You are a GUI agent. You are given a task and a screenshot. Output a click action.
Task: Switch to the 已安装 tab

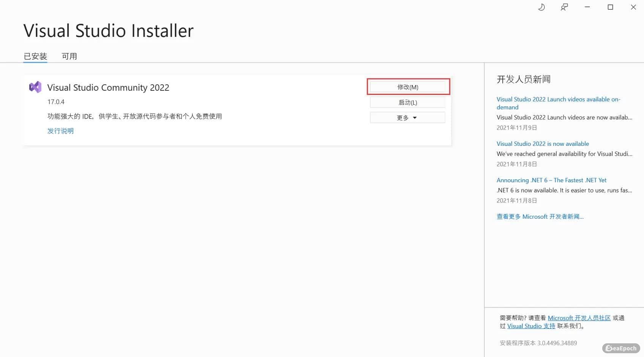35,56
